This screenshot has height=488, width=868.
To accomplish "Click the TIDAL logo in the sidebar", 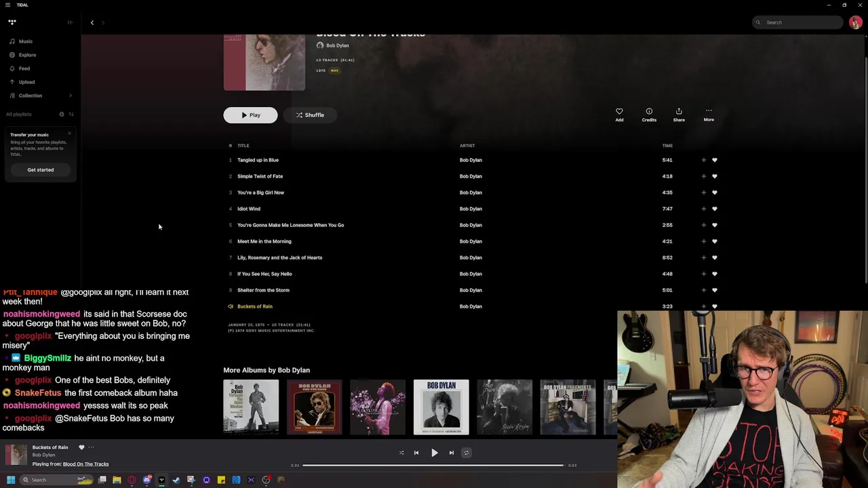I will coord(12,22).
